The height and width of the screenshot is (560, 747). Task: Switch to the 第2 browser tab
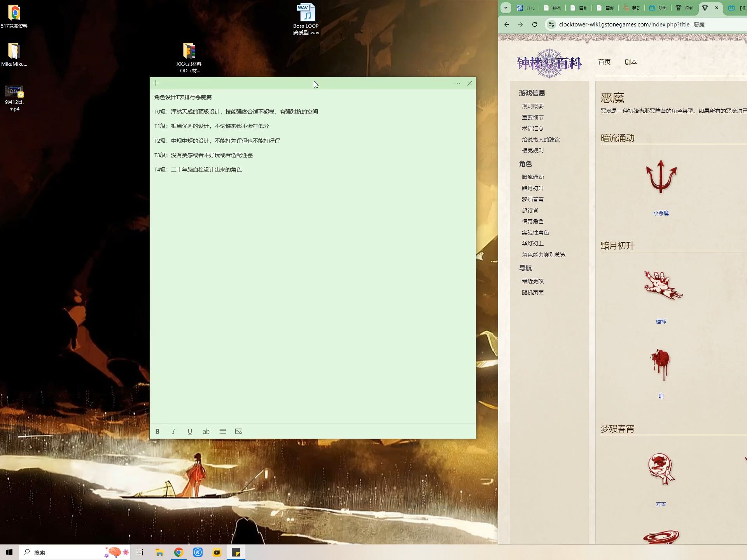[632, 8]
